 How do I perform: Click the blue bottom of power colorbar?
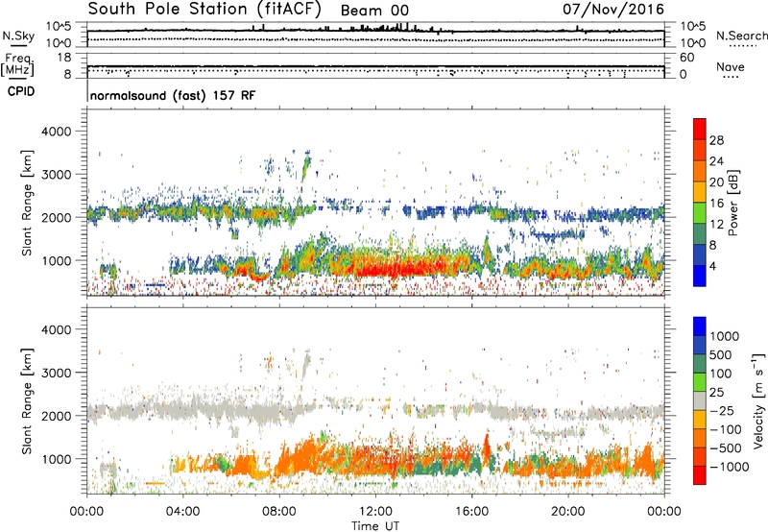point(700,276)
